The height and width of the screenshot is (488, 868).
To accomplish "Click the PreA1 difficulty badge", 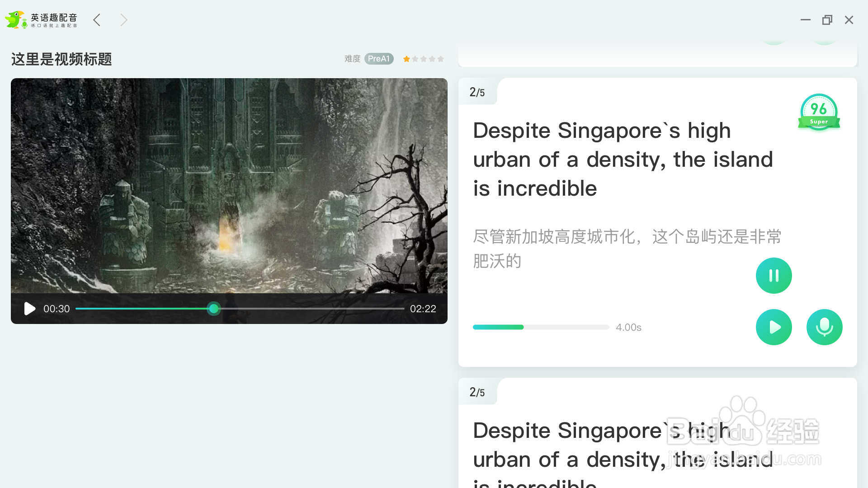I will pos(379,59).
